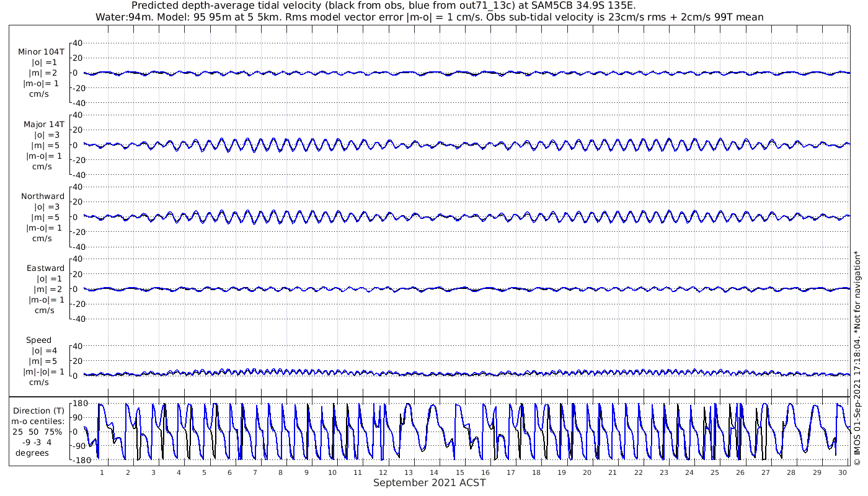Click the subtitle line starting with Water:94m
This screenshot has width=868, height=496.
(x=429, y=17)
